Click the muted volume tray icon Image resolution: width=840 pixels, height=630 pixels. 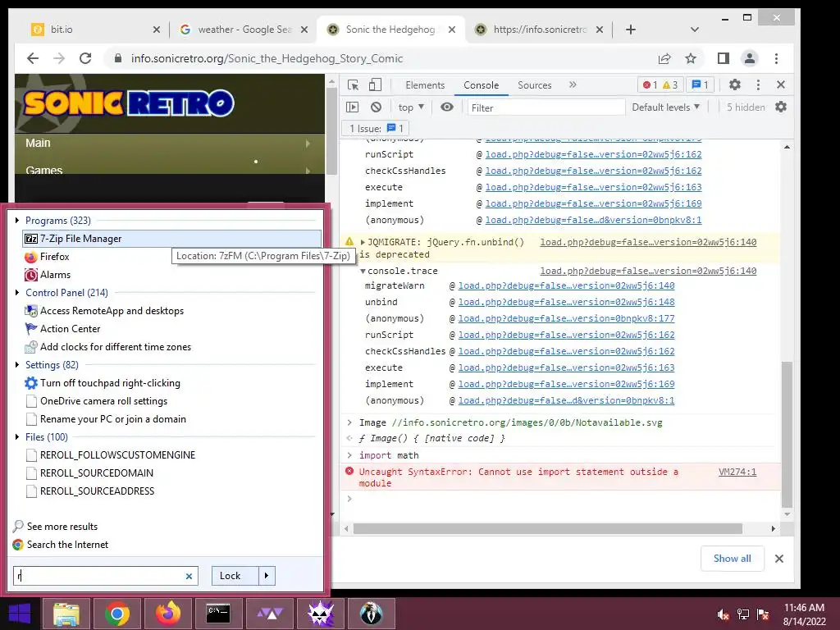pos(723,614)
